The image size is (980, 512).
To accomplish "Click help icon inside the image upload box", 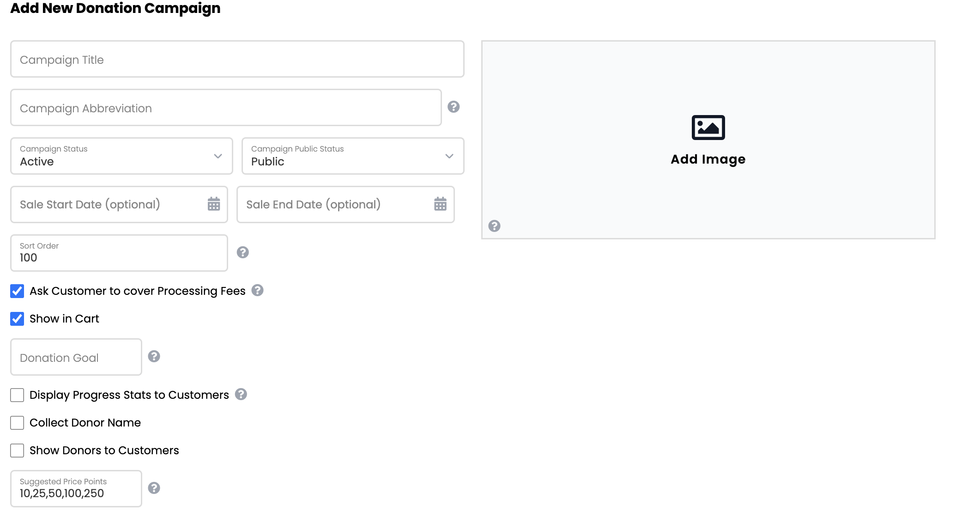I will click(495, 226).
